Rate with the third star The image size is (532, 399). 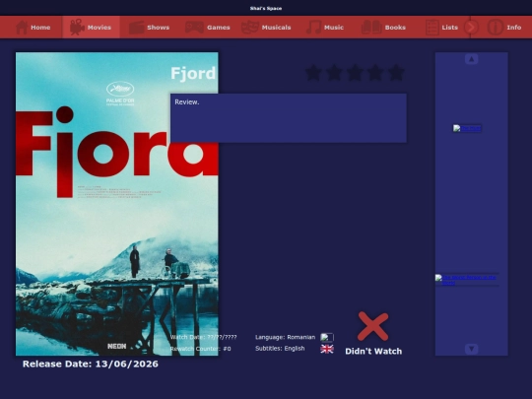pos(355,73)
